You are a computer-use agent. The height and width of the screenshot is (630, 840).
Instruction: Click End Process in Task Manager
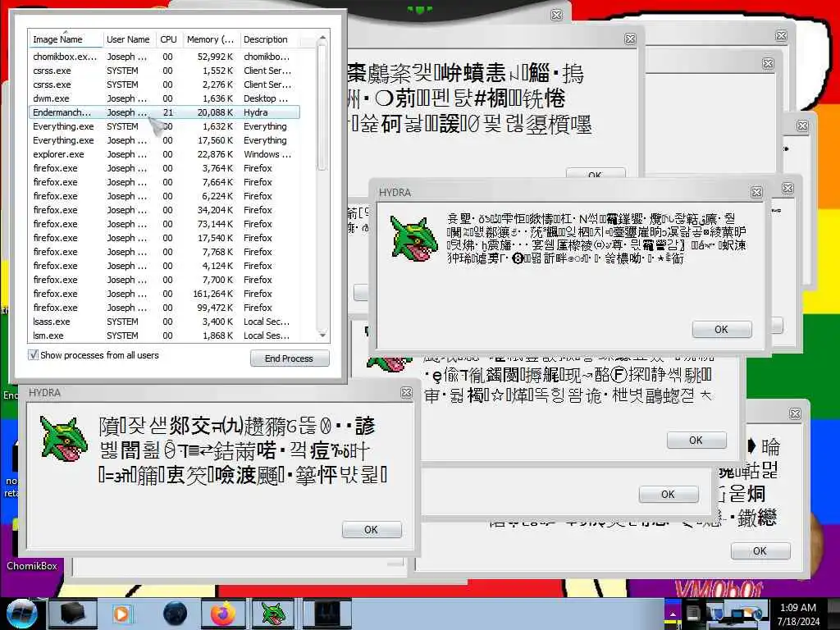click(x=290, y=358)
